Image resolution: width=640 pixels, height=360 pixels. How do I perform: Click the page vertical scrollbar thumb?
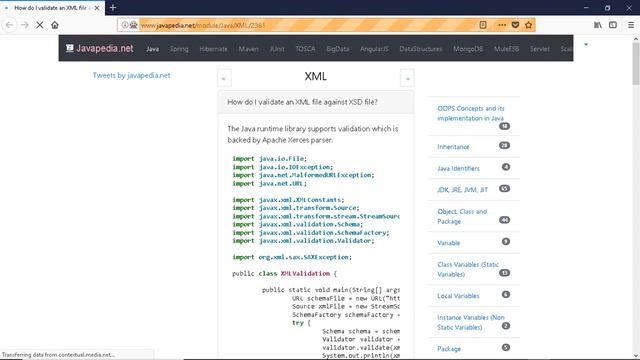(x=636, y=63)
